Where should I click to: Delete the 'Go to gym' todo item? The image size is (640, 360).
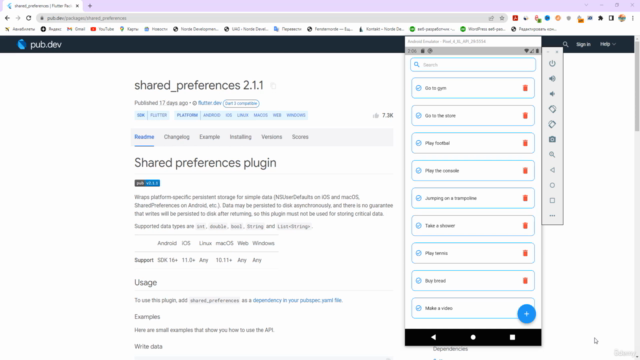click(x=525, y=88)
